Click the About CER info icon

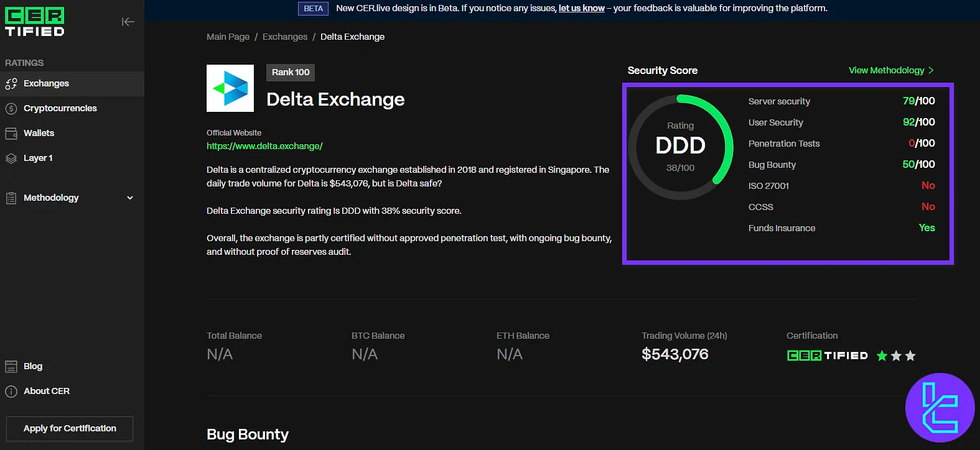pos(11,392)
